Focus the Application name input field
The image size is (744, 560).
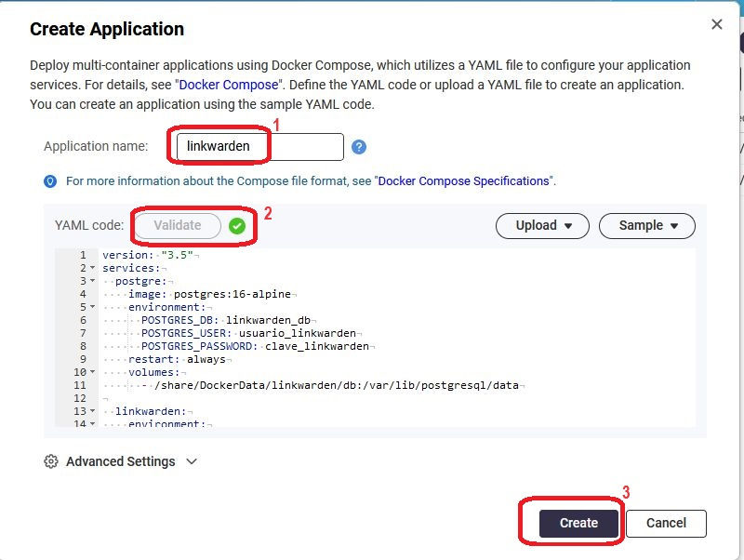259,146
